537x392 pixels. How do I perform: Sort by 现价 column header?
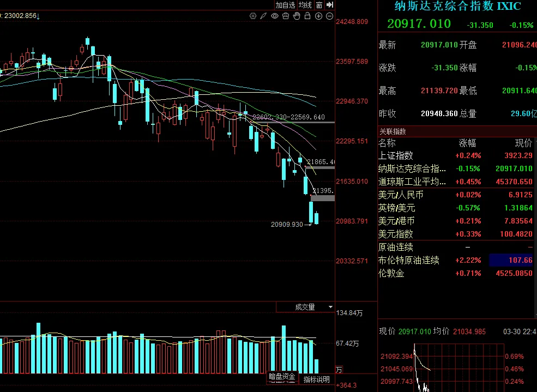click(x=524, y=143)
